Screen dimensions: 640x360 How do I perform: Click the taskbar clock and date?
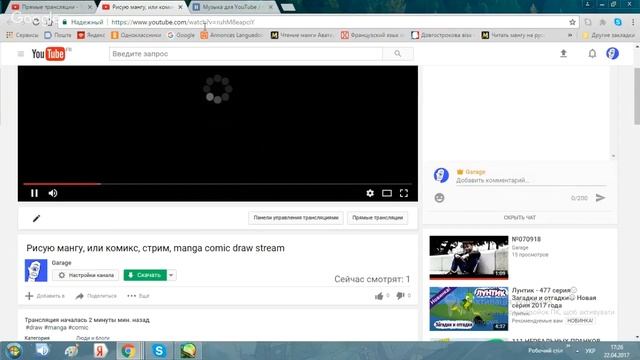pos(616,351)
